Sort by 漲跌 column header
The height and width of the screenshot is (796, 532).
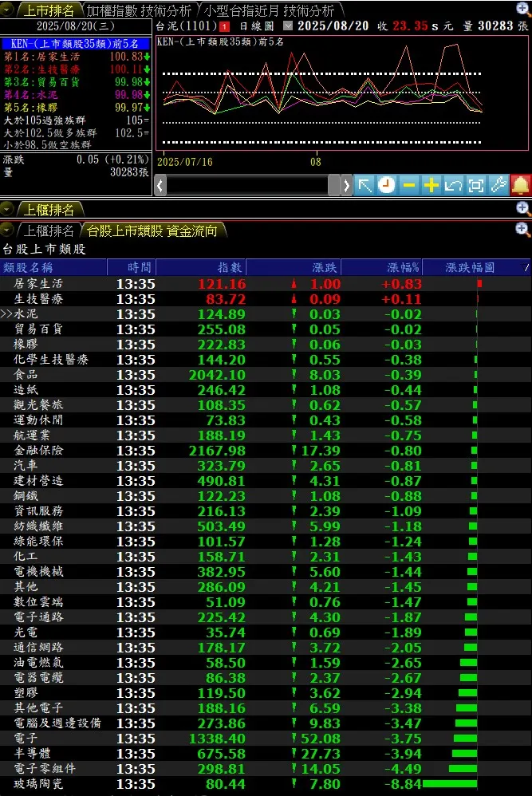pyautogui.click(x=294, y=267)
